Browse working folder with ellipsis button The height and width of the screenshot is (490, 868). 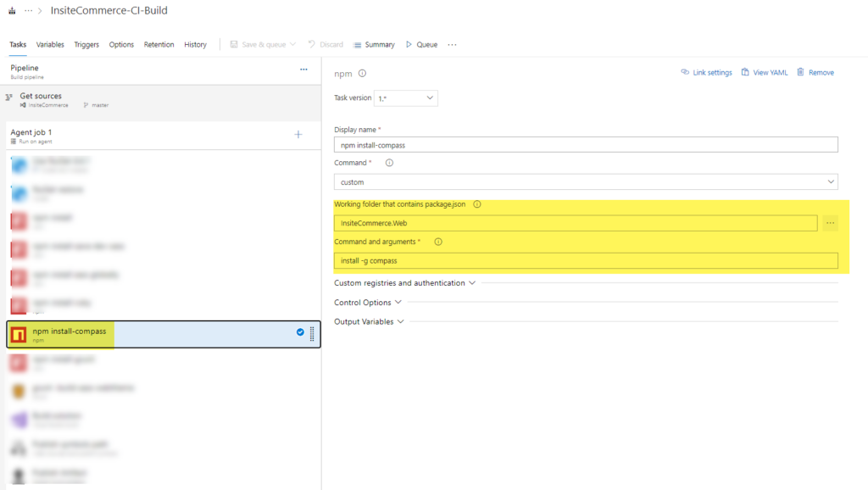830,223
